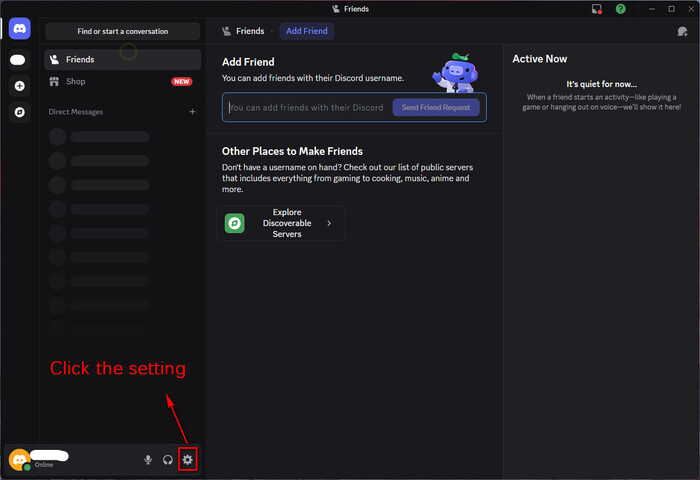
Task: Click the Other Places to Make Friends heading
Action: tap(292, 151)
